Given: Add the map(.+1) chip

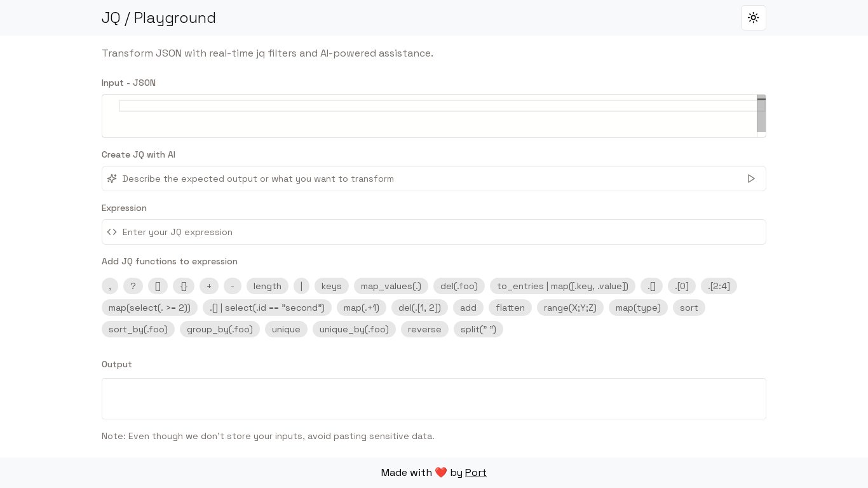Looking at the screenshot, I should click(x=362, y=308).
